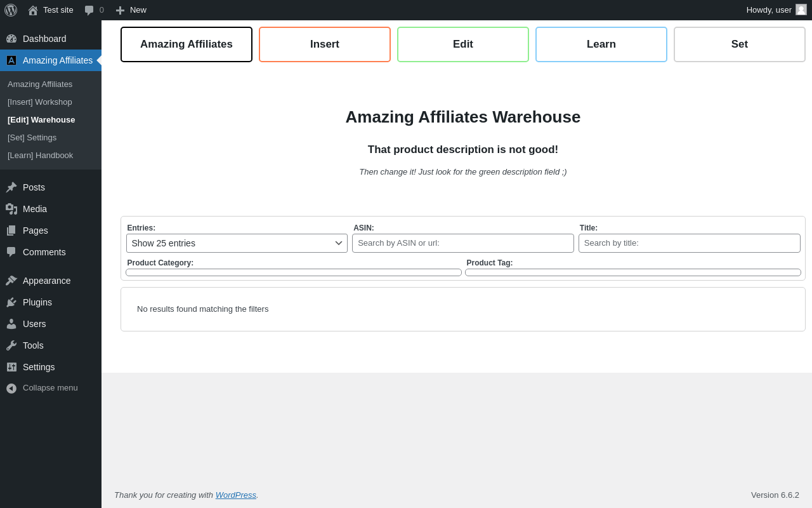Focus the Search by ASIN field
The height and width of the screenshot is (508, 812).
(463, 243)
